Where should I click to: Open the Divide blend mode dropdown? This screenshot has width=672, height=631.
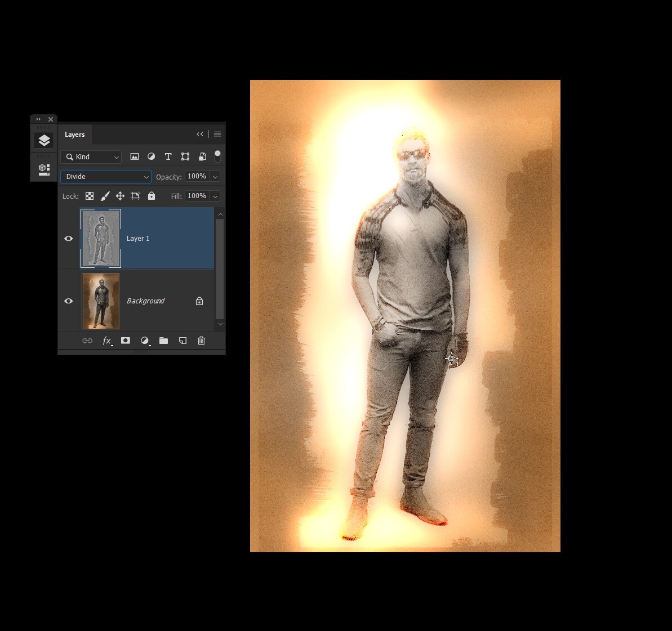pos(105,177)
